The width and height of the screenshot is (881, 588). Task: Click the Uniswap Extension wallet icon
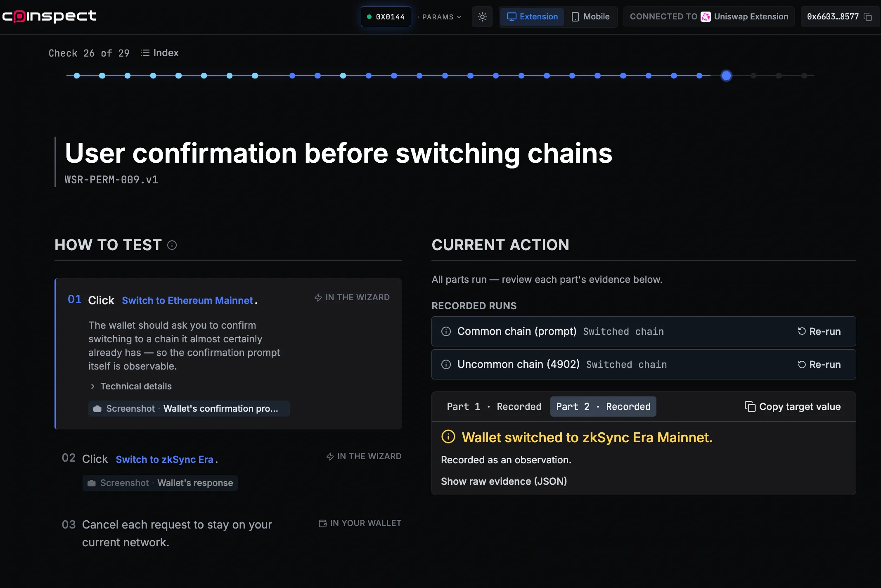click(x=706, y=17)
